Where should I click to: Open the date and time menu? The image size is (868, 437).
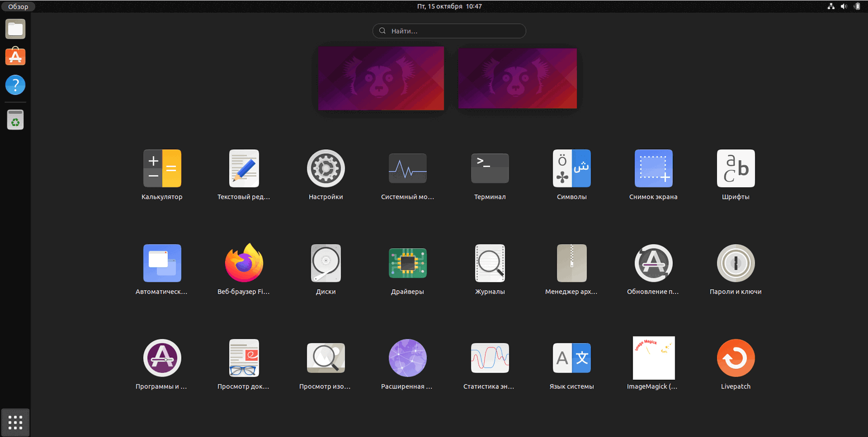(x=449, y=6)
